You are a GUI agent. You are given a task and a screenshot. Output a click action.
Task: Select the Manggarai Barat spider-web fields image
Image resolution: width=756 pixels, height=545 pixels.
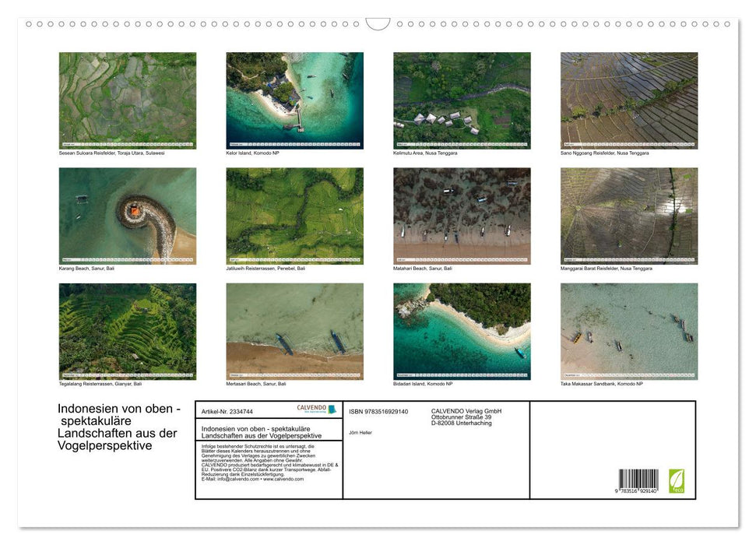pos(629,216)
